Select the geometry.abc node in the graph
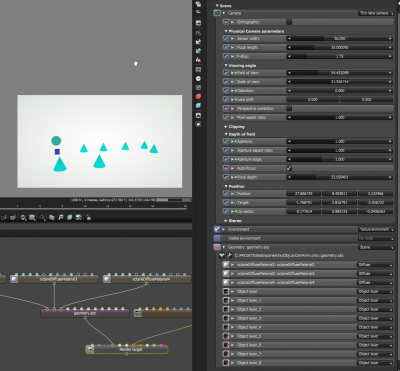The image size is (400, 371). (x=85, y=313)
